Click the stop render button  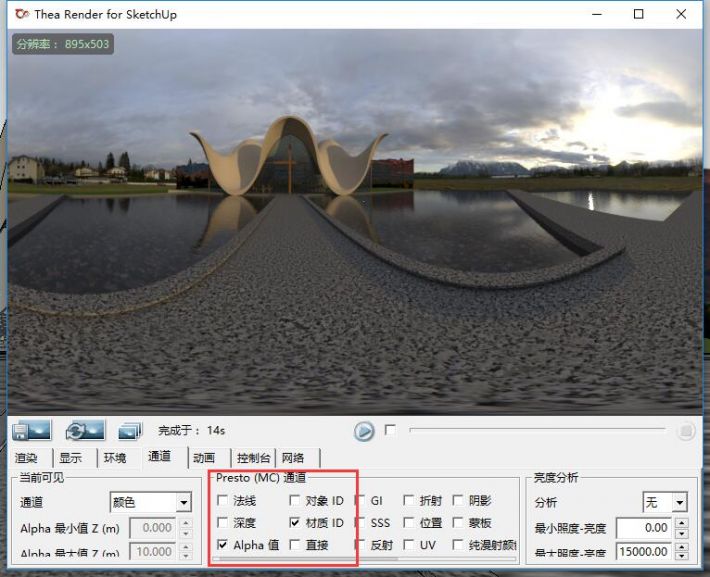tap(686, 431)
